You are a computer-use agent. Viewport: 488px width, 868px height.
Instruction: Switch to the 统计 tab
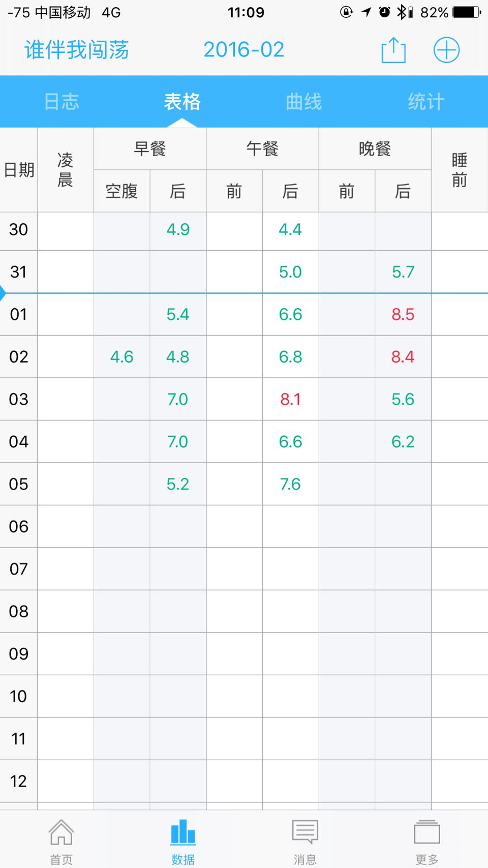pos(426,102)
